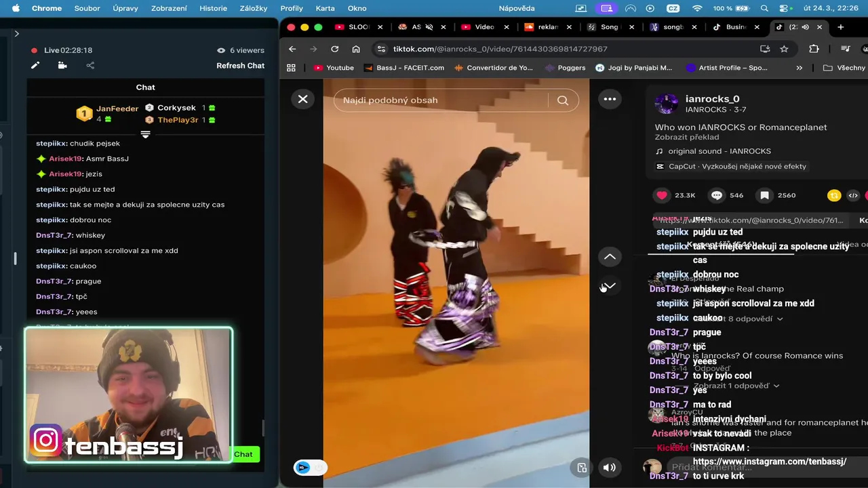
Task: Click the tiktok.com address bar URL
Action: pos(500,49)
